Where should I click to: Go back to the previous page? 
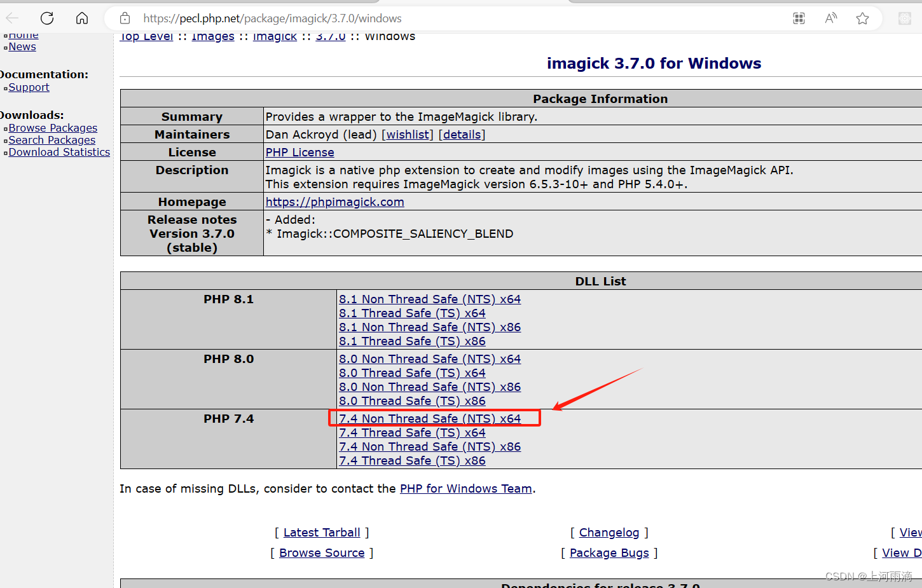[11, 18]
